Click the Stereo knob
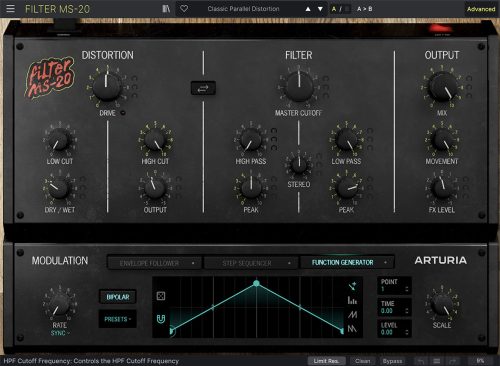Viewport: 500px width, 366px height. pyautogui.click(x=299, y=165)
